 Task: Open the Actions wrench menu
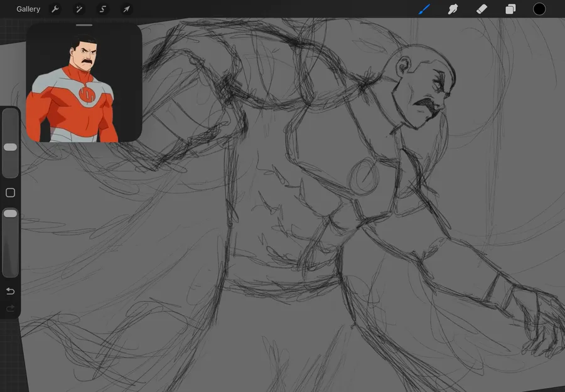55,9
